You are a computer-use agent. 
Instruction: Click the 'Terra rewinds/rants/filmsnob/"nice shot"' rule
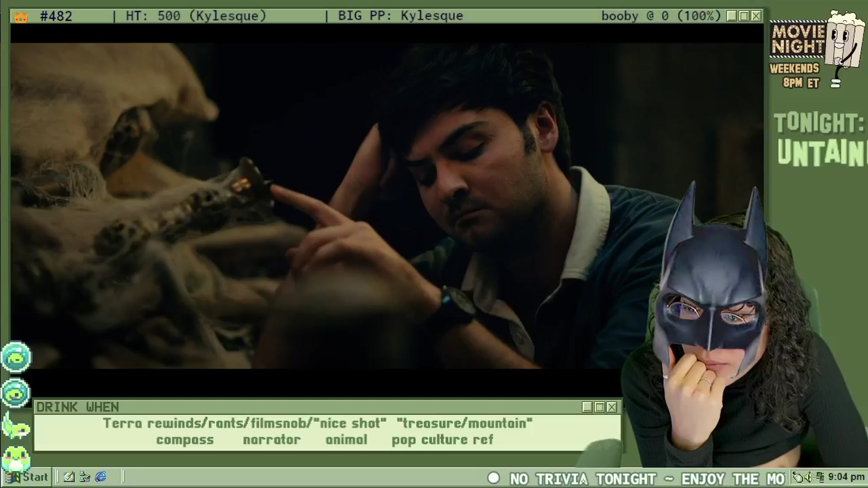[245, 423]
